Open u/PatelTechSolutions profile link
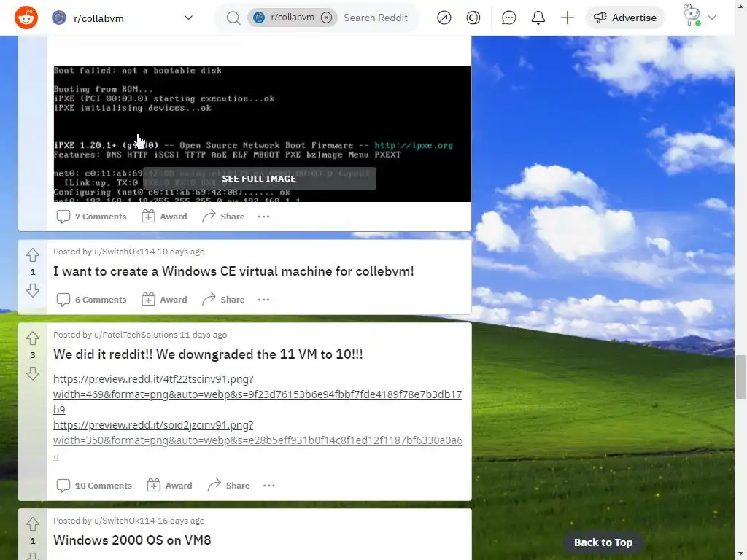Viewport: 747px width, 560px height. click(x=136, y=335)
